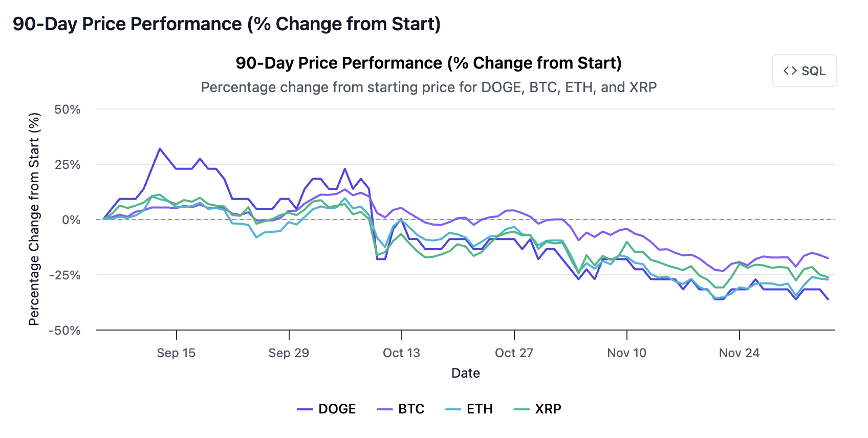Image resolution: width=868 pixels, height=438 pixels.
Task: Click the chart subtitle text
Action: tap(429, 87)
